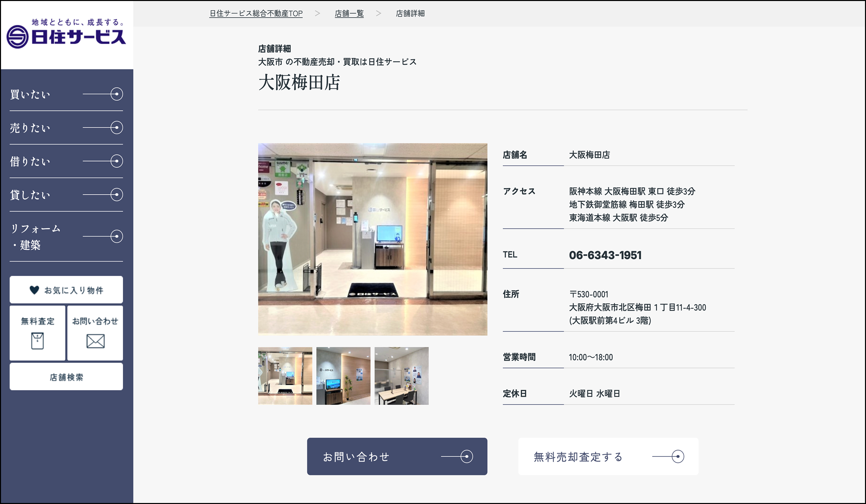Image resolution: width=866 pixels, height=504 pixels.
Task: Click the arrow icon beside リフォーム・建築
Action: pyautogui.click(x=117, y=236)
